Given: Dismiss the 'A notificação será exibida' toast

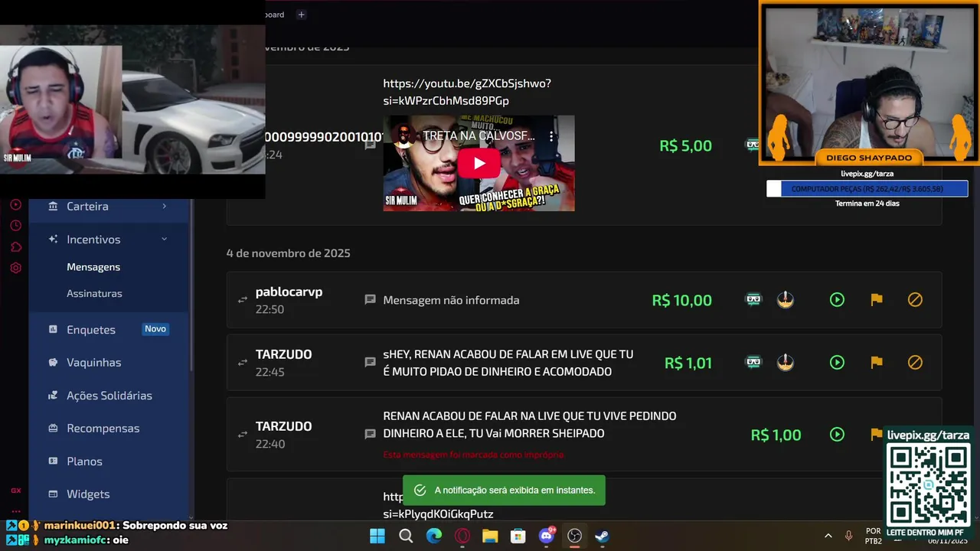Looking at the screenshot, I should pos(504,490).
